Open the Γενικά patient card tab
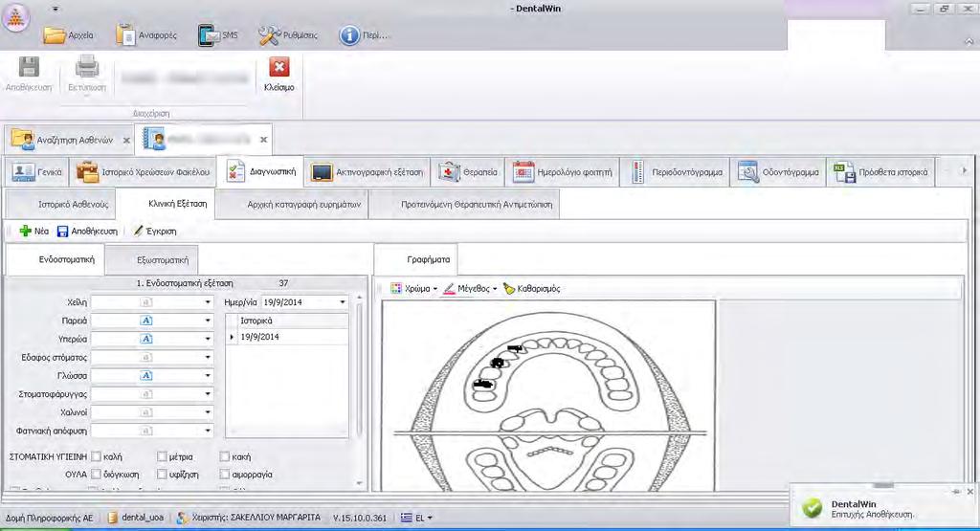Screen dimensions: 980x531 37,172
